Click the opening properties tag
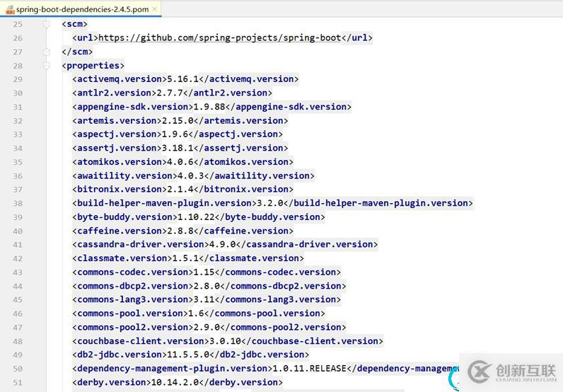This screenshot has width=563, height=392. tap(93, 65)
